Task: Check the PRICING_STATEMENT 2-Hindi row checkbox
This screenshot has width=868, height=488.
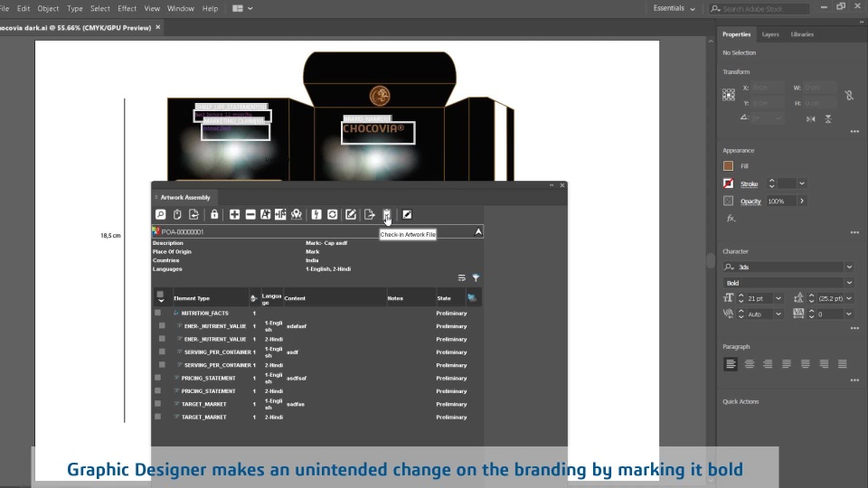Action: (157, 390)
